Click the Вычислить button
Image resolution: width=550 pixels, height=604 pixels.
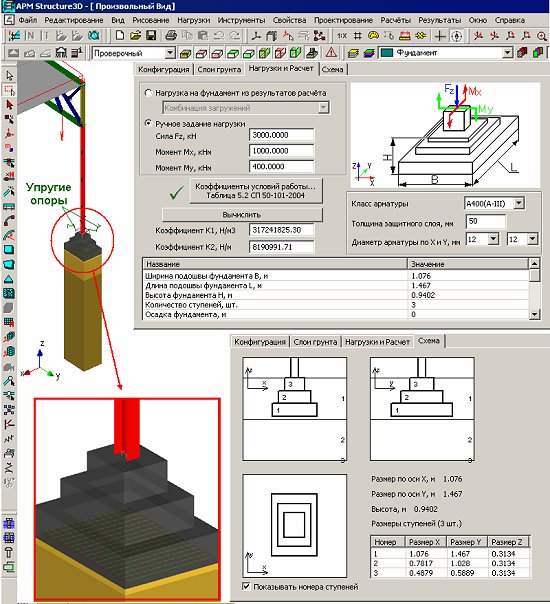pos(242,215)
